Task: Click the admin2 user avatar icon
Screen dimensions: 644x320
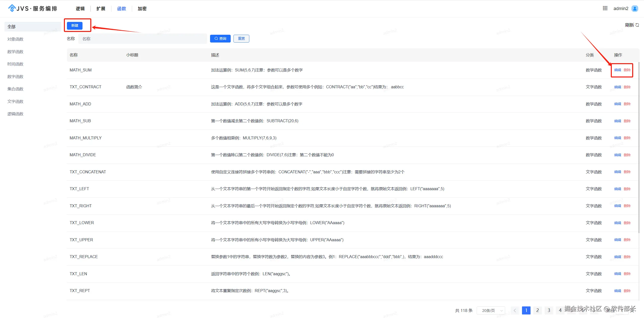Action: (x=635, y=9)
